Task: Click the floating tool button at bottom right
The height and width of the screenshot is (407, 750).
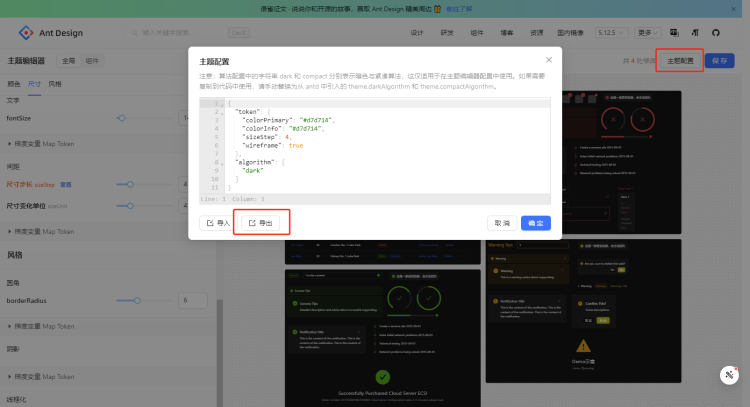Action: coord(729,375)
